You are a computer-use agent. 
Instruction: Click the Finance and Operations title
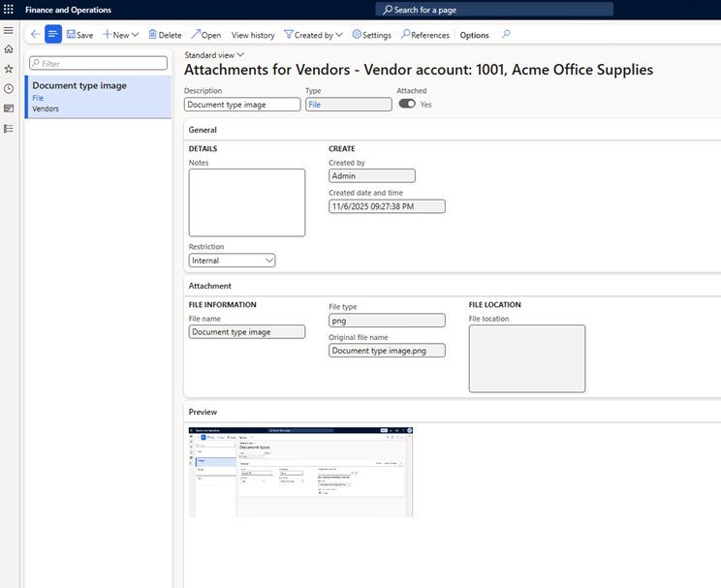(x=68, y=10)
